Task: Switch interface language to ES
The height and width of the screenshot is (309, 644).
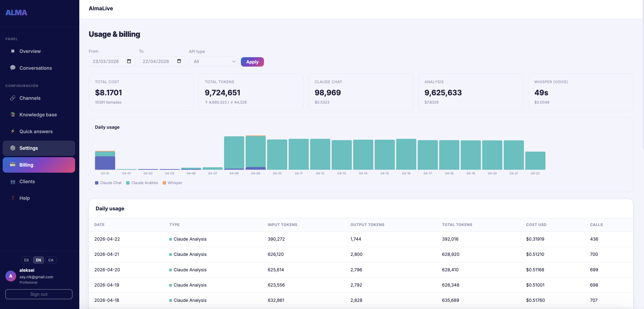Action: 26,260
